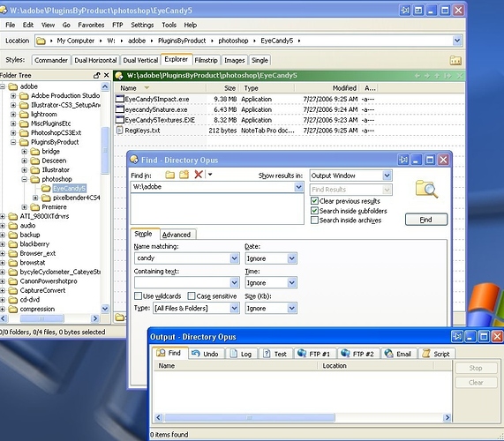Viewport: 504px width, 441px height.
Task: Open the Undo tab in Output window
Action: 206,354
